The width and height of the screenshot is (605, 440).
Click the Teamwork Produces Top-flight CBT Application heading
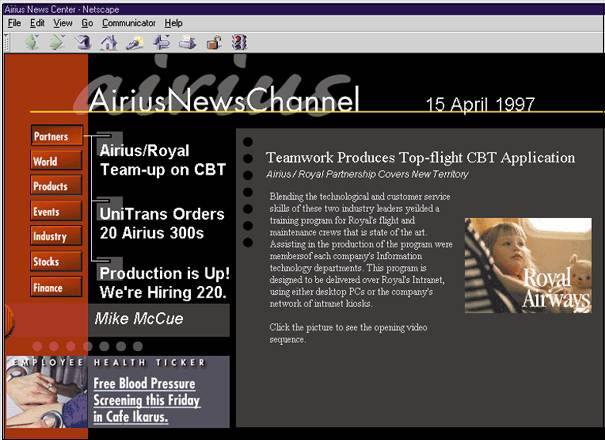click(x=420, y=157)
